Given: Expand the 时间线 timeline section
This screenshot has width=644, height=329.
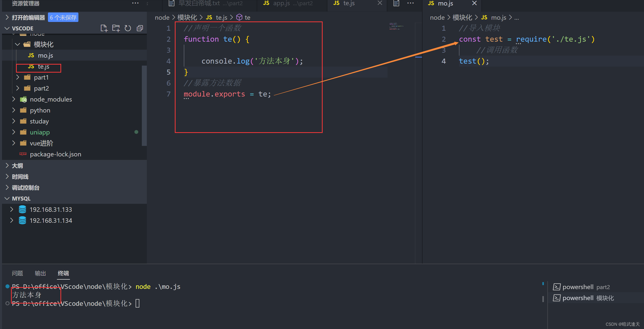Looking at the screenshot, I should pyautogui.click(x=7, y=176).
